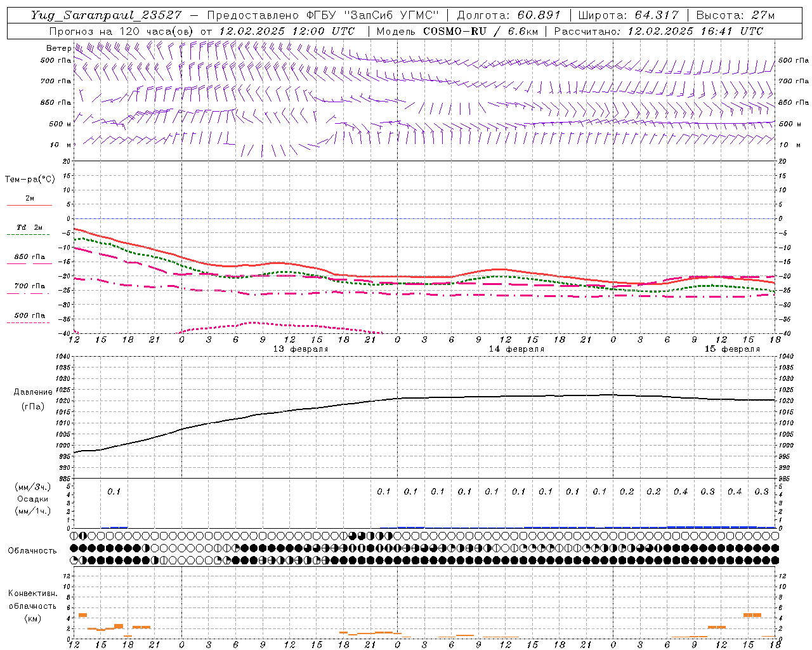
Task: Click the longitude value 60.891
Action: click(x=538, y=15)
